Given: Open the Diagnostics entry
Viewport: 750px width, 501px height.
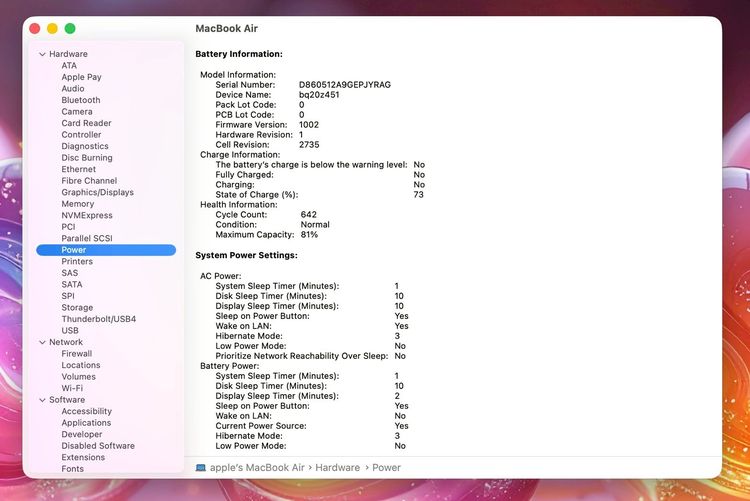Looking at the screenshot, I should pos(85,146).
